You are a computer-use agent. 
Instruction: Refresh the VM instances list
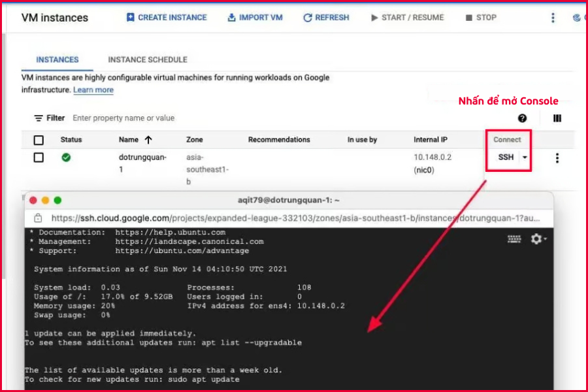(x=326, y=18)
